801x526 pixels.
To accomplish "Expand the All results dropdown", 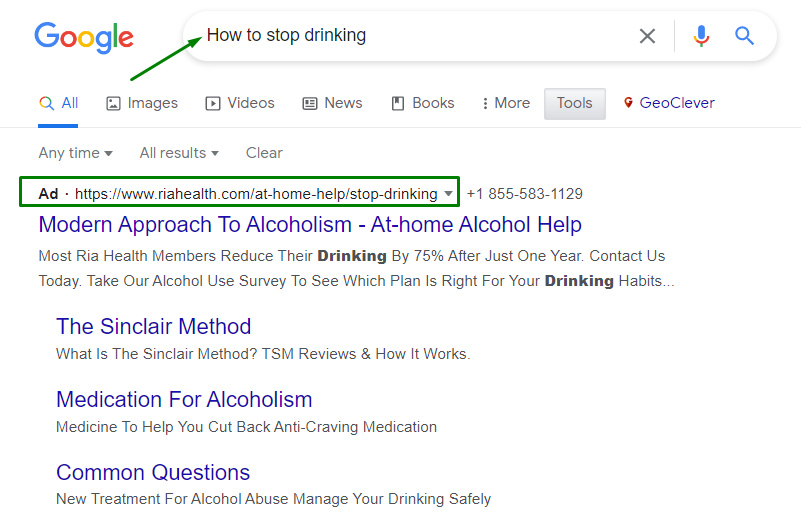I will [178, 153].
